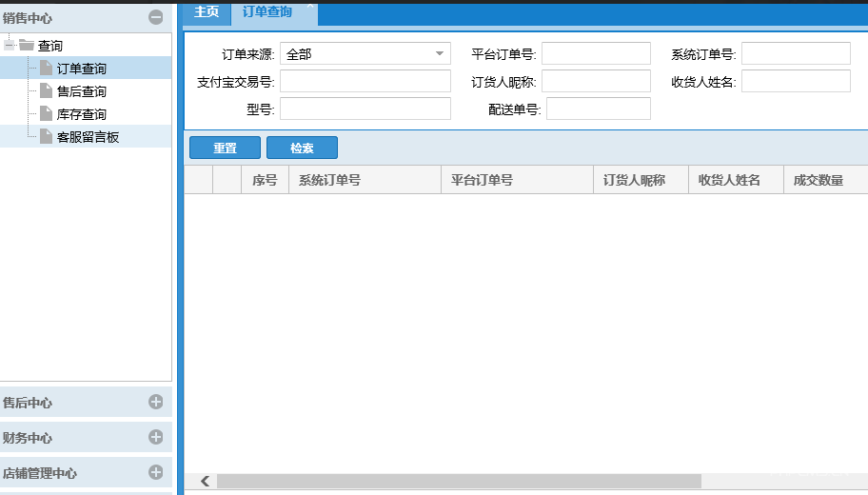Screen dimensions: 868x495
Task: Open the 订单来源 dropdown arrow
Action: [440, 53]
